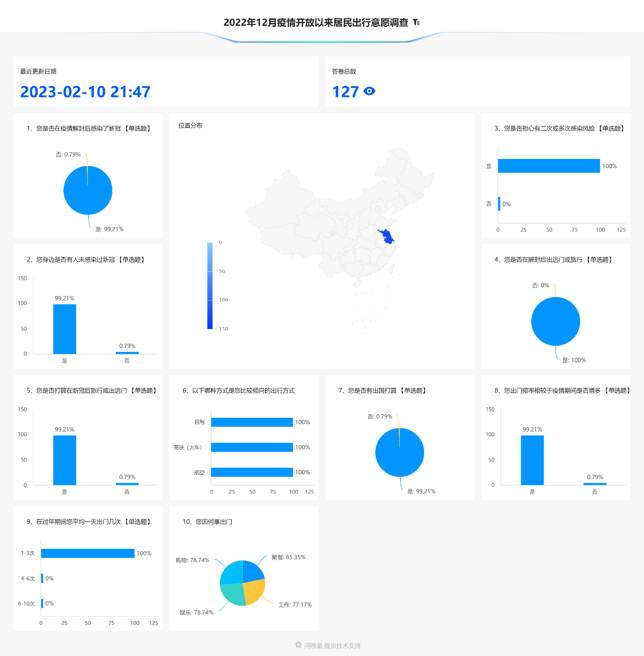This screenshot has height=656, width=644.
Task: Click the 2023-02-10 21:47 update date value
Action: [x=85, y=92]
